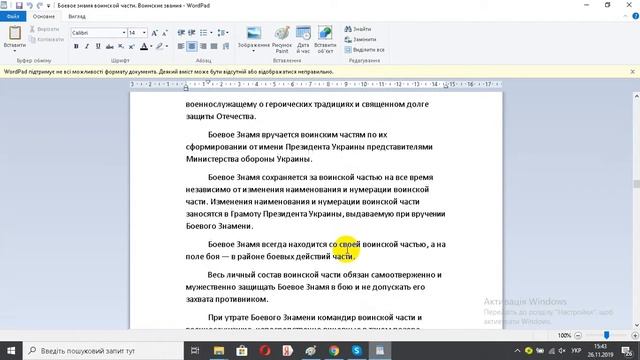Screen dimensions: 640x360
Task: Expand the highlight color dropdown arrow
Action: 167,47
